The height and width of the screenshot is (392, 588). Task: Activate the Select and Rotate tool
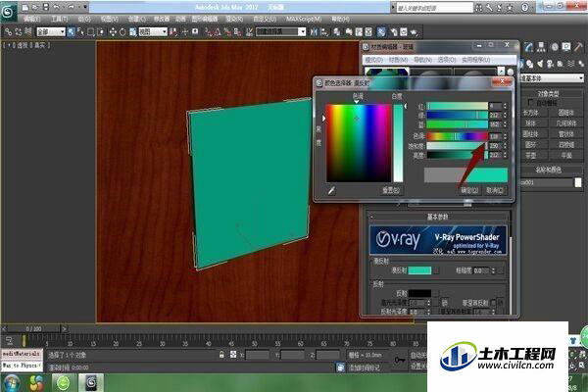coord(122,32)
